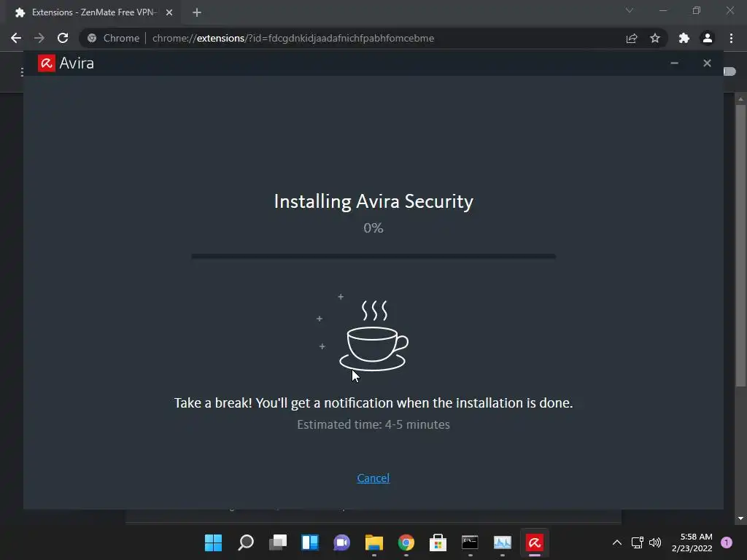This screenshot has height=560, width=747.
Task: Click the Avira logo in installer title bar
Action: [46, 63]
